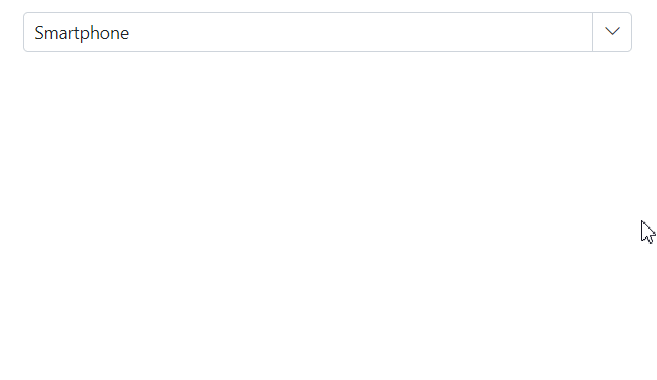Open the combo box showing Smartphone

(612, 32)
